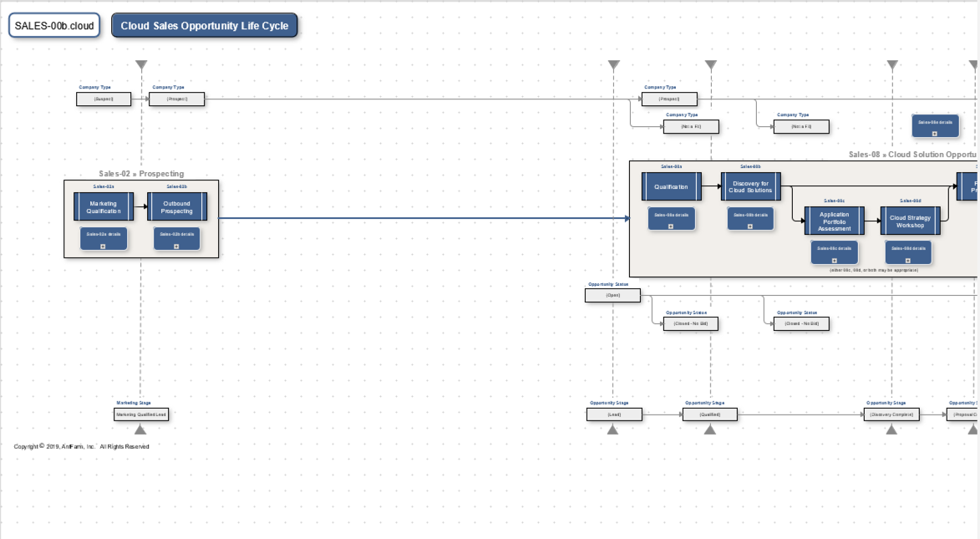Open the Sales-08c details box
The height and width of the screenshot is (539, 980).
click(x=834, y=252)
